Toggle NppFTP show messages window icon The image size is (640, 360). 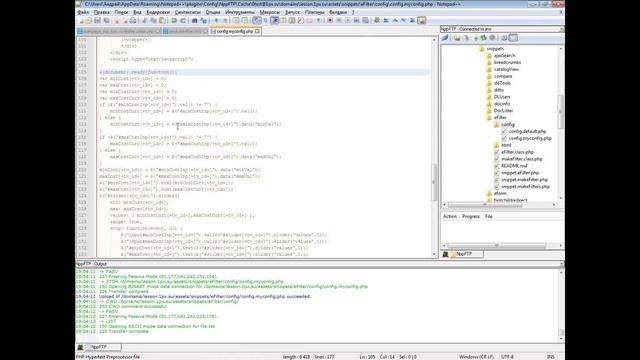pyautogui.click(x=513, y=38)
